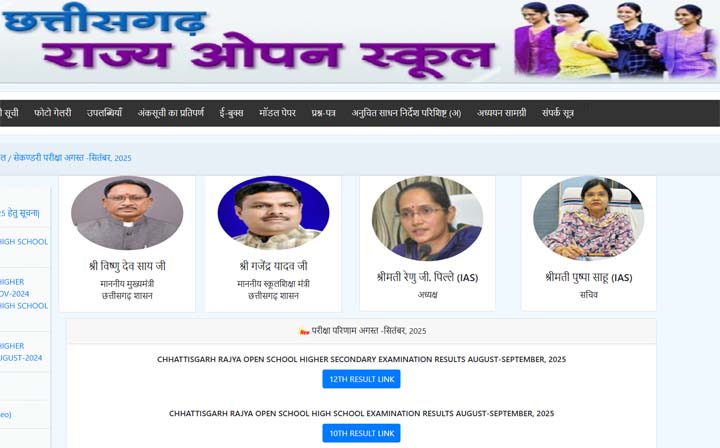
Task: Go to मॉडल पेपर page
Action: click(277, 113)
